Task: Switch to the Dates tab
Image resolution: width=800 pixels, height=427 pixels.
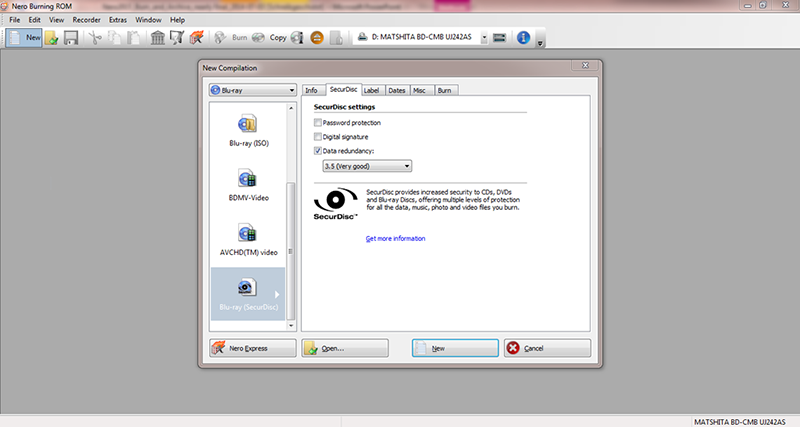Action: pos(396,90)
